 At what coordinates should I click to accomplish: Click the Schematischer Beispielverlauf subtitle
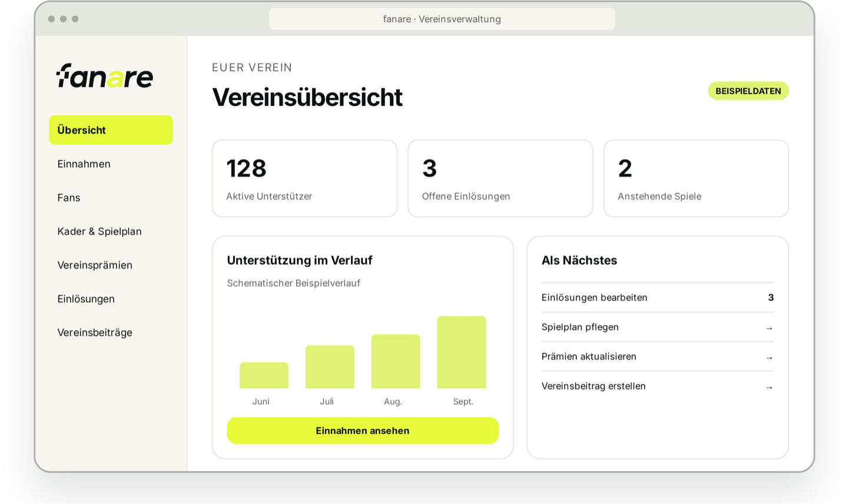pyautogui.click(x=293, y=283)
